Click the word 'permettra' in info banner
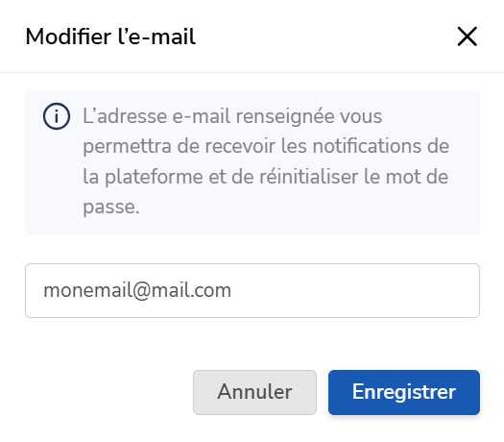This screenshot has width=504, height=442. click(x=127, y=147)
